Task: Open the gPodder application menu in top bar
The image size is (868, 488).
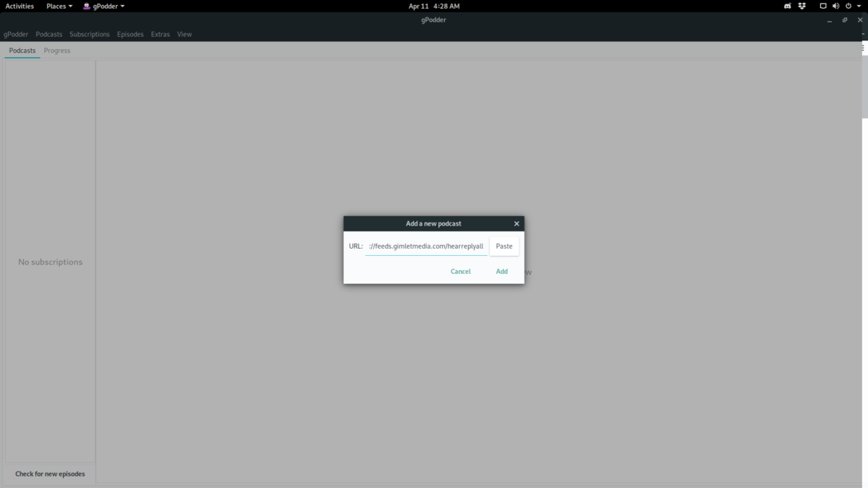Action: (x=103, y=6)
